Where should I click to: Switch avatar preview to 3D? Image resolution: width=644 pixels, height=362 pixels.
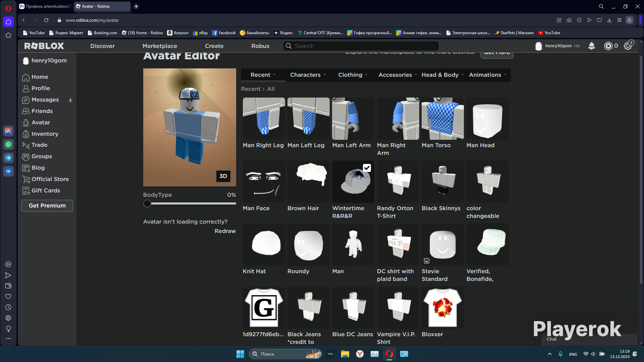[x=223, y=176]
